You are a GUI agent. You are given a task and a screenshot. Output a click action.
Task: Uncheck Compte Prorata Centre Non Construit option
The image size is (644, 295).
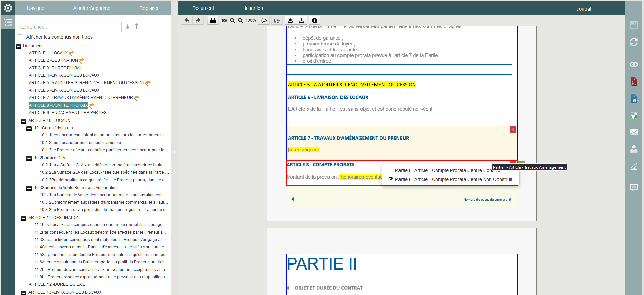point(391,179)
